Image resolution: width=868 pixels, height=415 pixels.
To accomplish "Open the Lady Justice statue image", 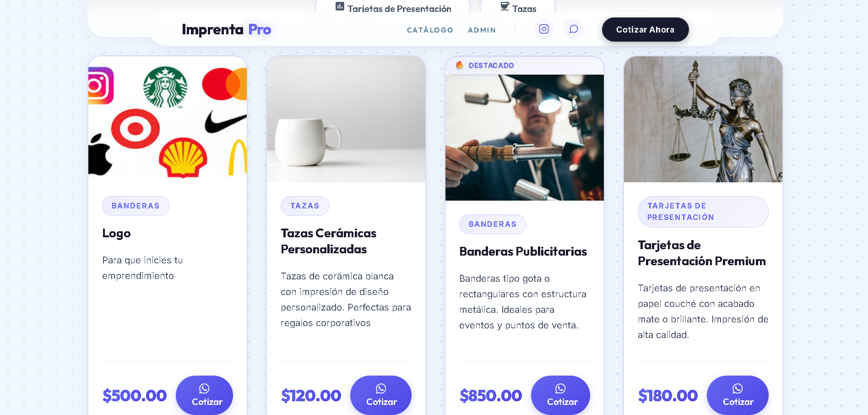I will (703, 119).
